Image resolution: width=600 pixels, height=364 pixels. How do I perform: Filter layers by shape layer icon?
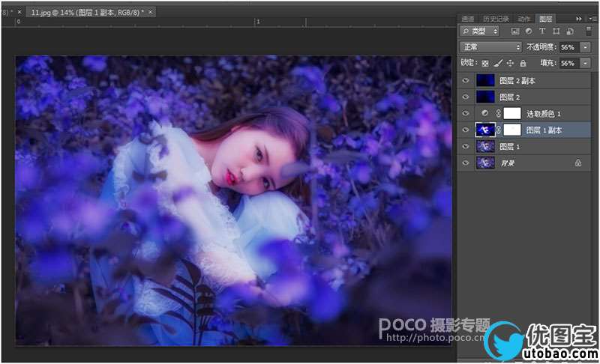[x=556, y=31]
